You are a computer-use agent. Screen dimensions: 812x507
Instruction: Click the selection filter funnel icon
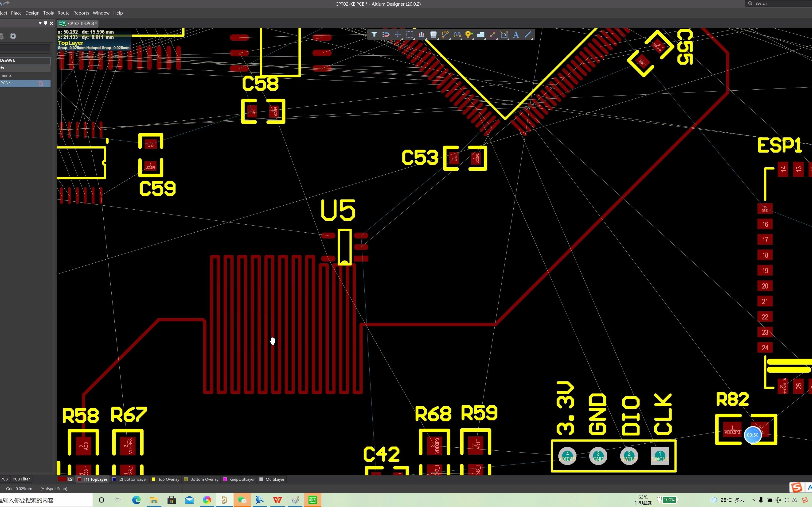pos(374,34)
